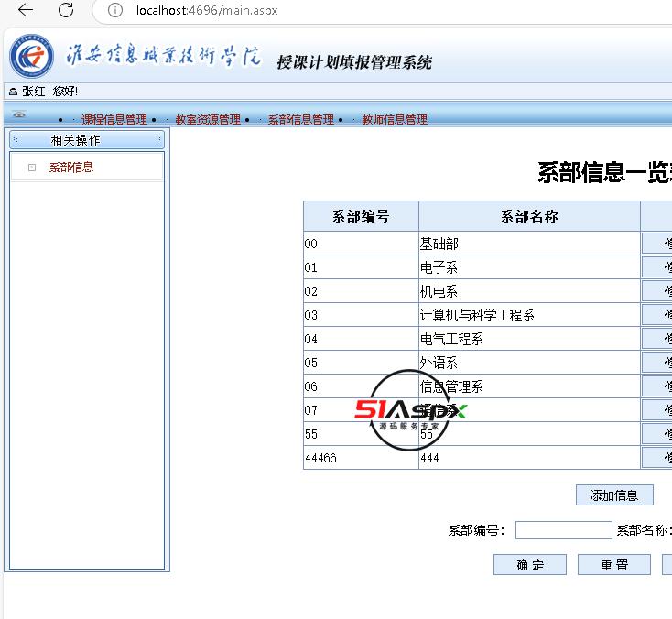Select the 信息管理系 name cell
This screenshot has height=619, width=672.
pyautogui.click(x=529, y=386)
